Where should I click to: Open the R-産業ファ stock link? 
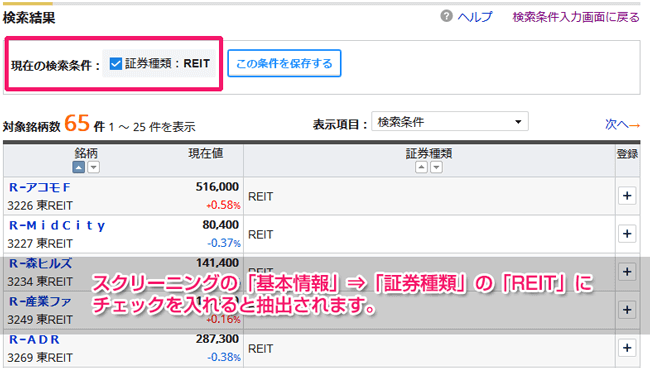tap(40, 301)
